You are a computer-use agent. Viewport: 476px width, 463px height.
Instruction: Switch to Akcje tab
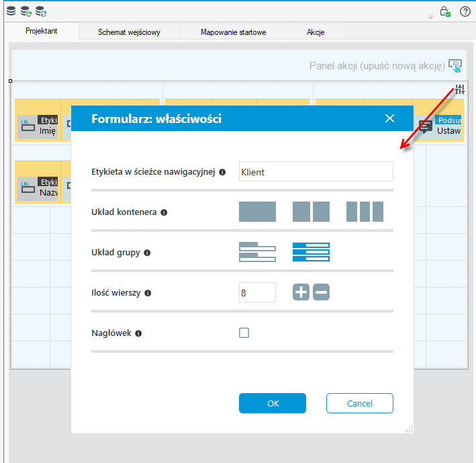(316, 32)
